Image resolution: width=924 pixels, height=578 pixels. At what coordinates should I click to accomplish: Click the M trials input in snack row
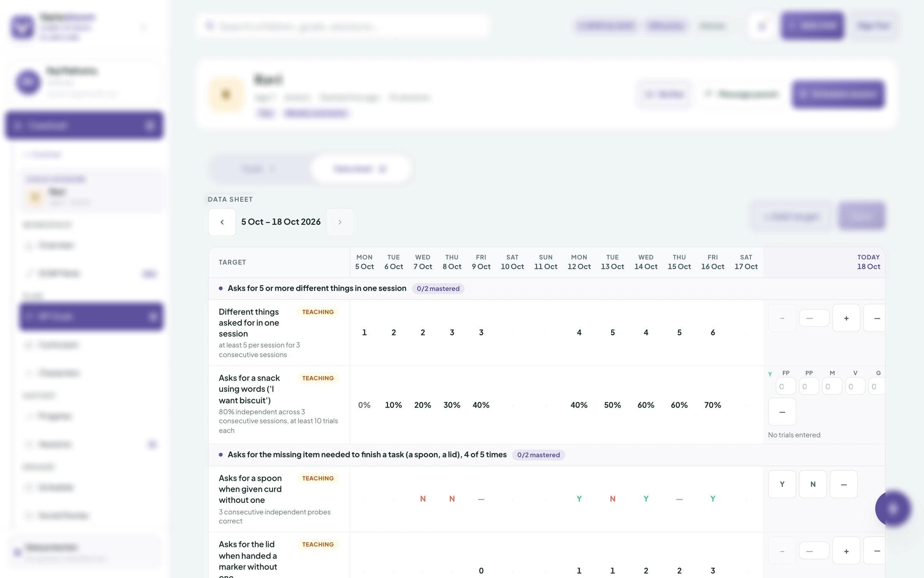point(832,386)
